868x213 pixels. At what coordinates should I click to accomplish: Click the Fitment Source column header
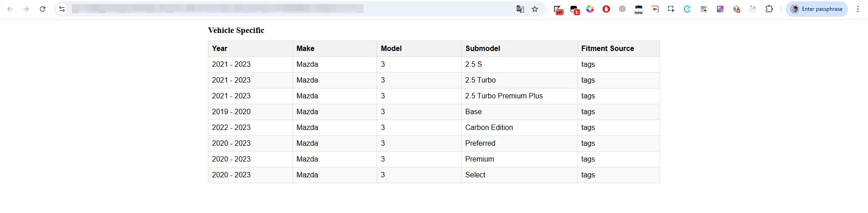pyautogui.click(x=607, y=49)
